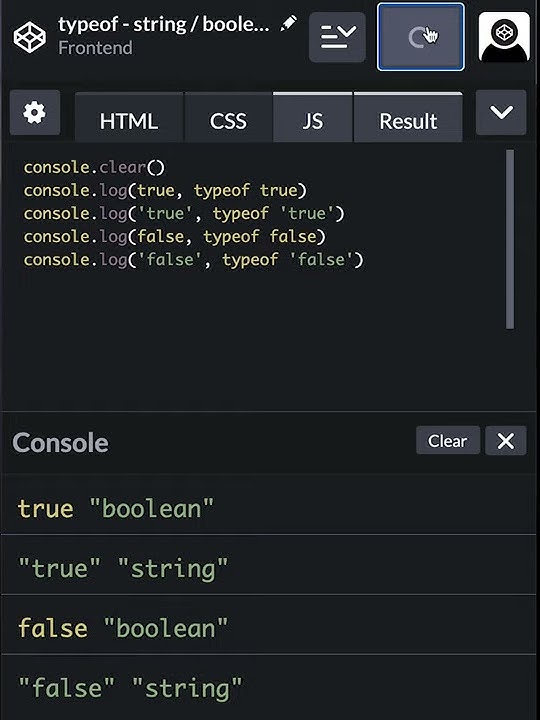This screenshot has height=720, width=540.
Task: Click the Console panel heading
Action: click(x=61, y=443)
